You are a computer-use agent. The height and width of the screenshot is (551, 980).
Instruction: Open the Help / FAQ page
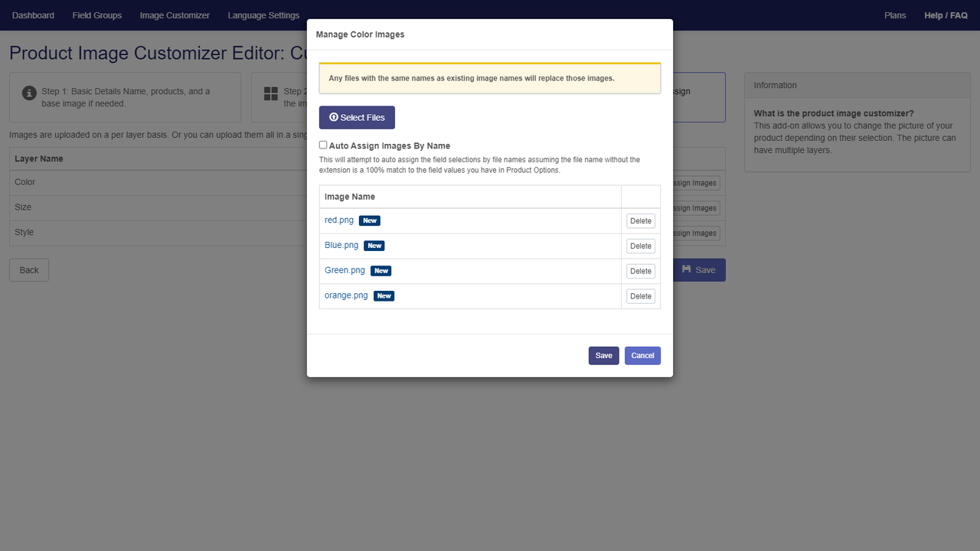pos(945,15)
